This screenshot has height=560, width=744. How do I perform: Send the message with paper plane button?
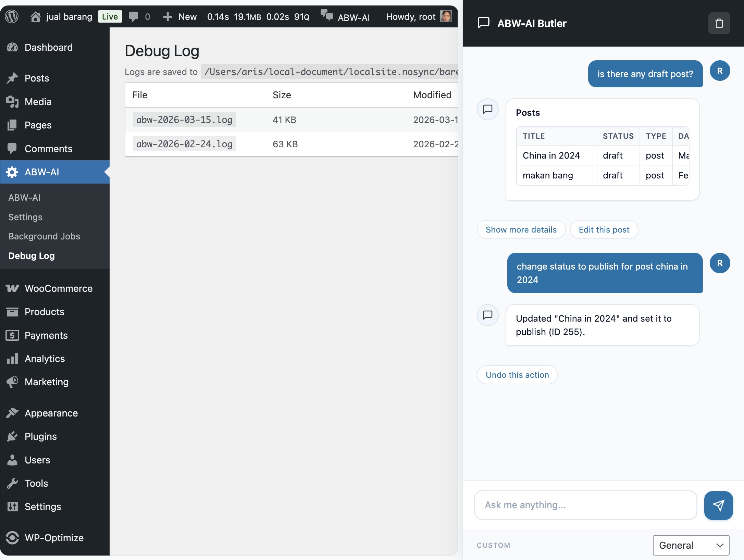pos(718,505)
